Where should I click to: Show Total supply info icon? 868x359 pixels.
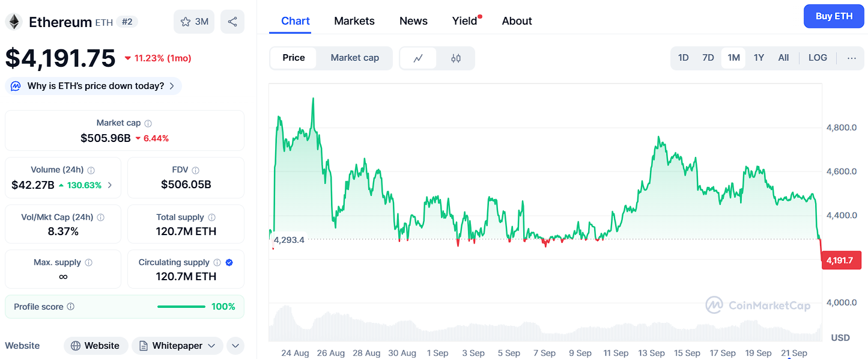(211, 218)
